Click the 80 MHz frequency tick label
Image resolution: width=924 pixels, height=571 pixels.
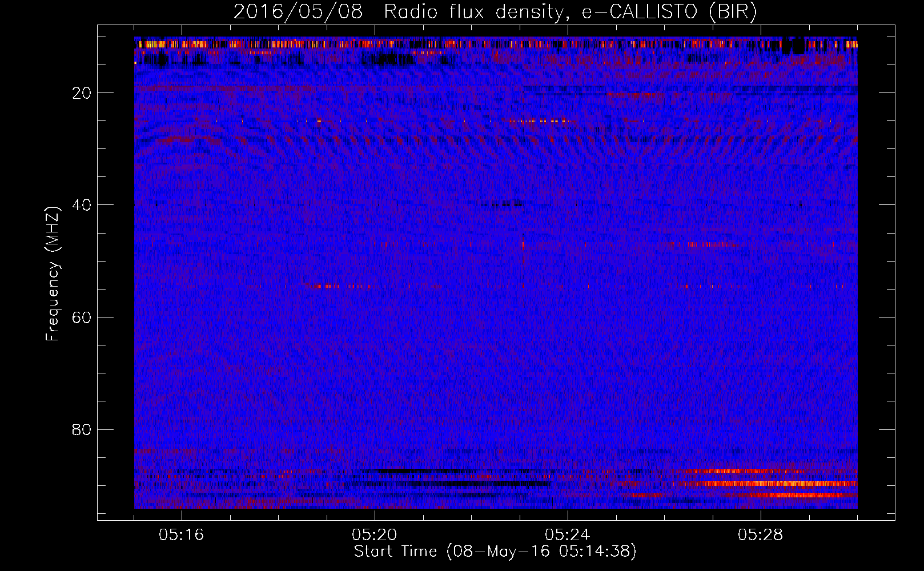click(82, 429)
